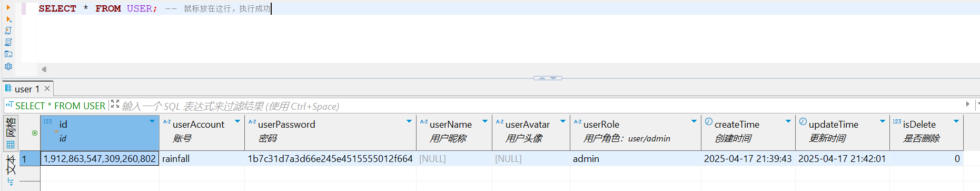Click the SELECT * FROM USER query label
This screenshot has width=980, height=191.
click(x=60, y=106)
